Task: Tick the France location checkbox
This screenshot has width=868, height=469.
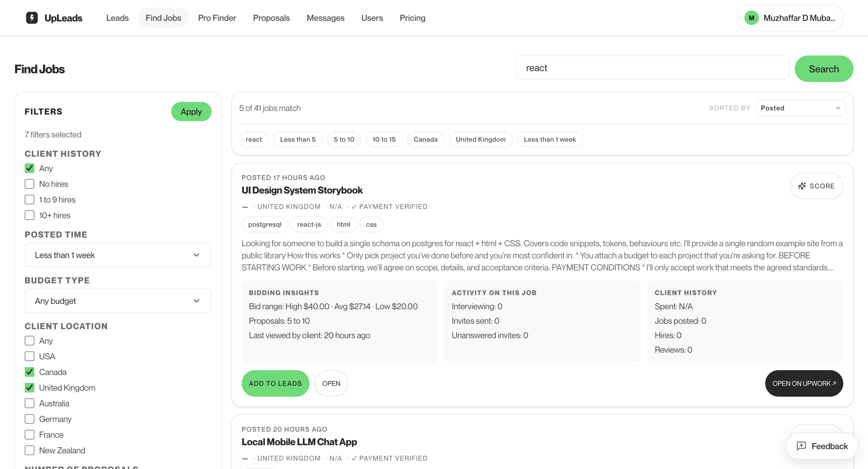Action: [x=30, y=435]
